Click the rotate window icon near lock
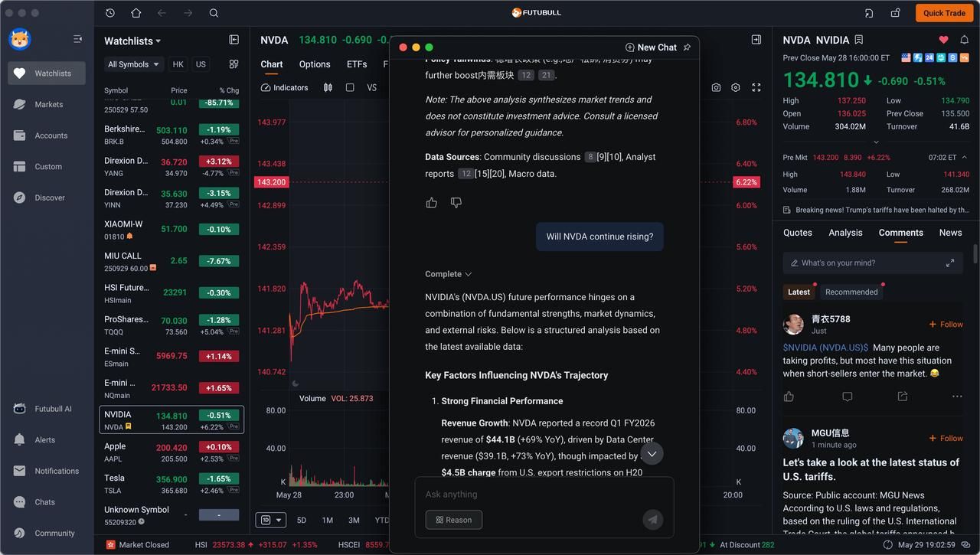The image size is (980, 555). click(x=869, y=13)
